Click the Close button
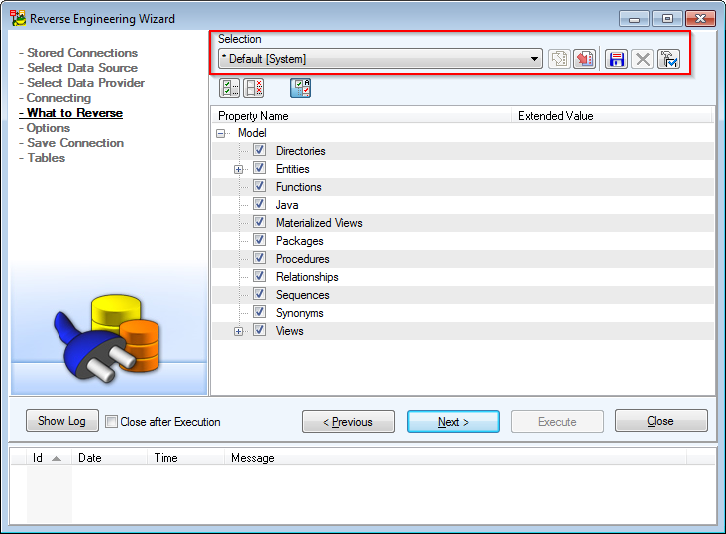 661,421
